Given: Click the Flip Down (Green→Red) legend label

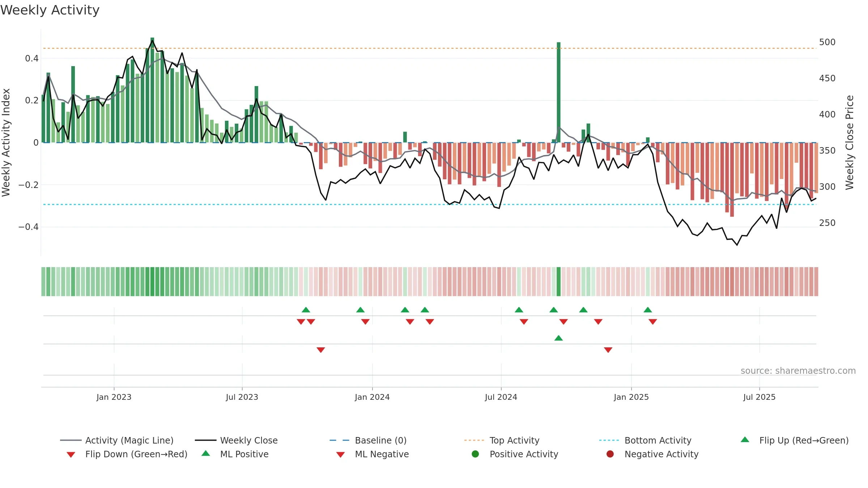Looking at the screenshot, I should pos(136,454).
